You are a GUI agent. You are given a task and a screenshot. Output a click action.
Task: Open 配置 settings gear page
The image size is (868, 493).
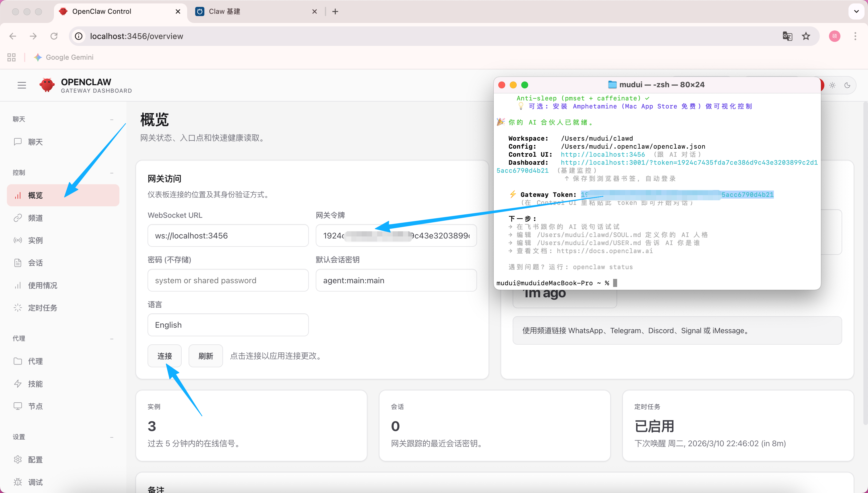pyautogui.click(x=35, y=459)
